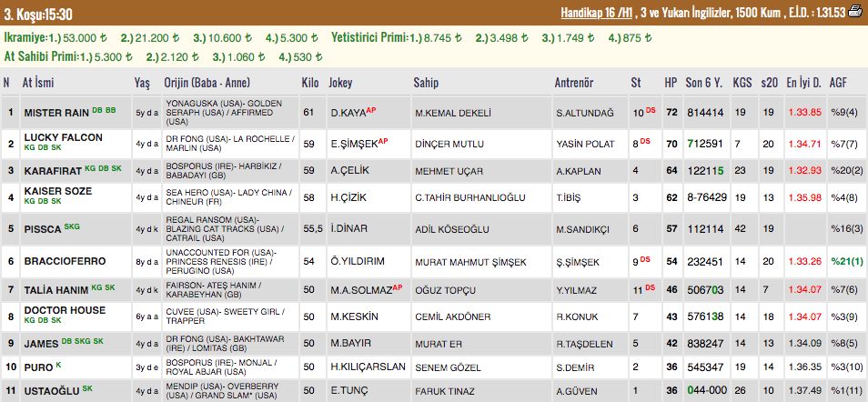
Task: Click trainer R.KONUK
Action: click(x=576, y=317)
